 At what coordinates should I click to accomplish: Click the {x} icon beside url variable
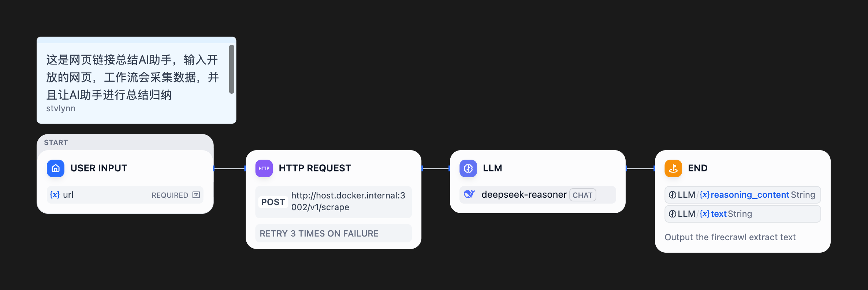pyautogui.click(x=55, y=194)
